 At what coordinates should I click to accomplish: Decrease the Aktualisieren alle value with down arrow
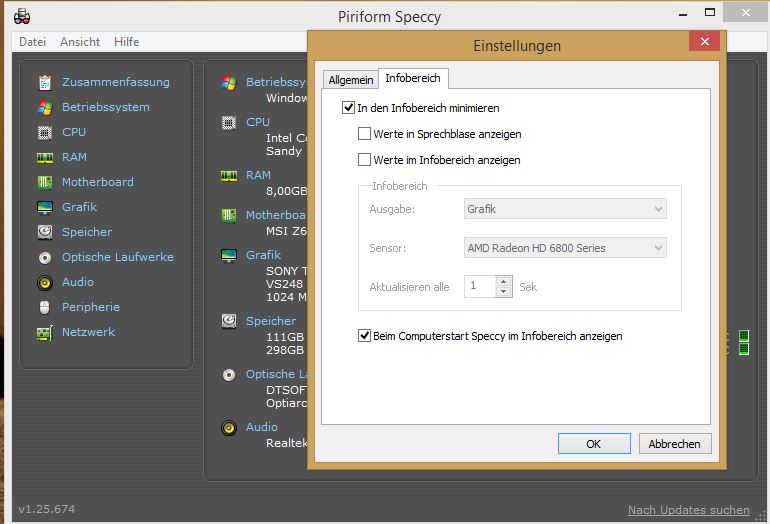pos(504,291)
